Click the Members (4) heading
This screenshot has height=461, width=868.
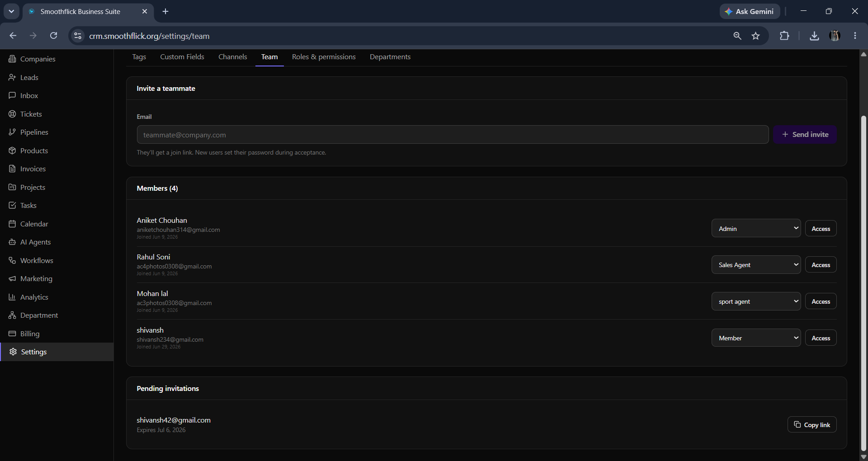pos(157,188)
